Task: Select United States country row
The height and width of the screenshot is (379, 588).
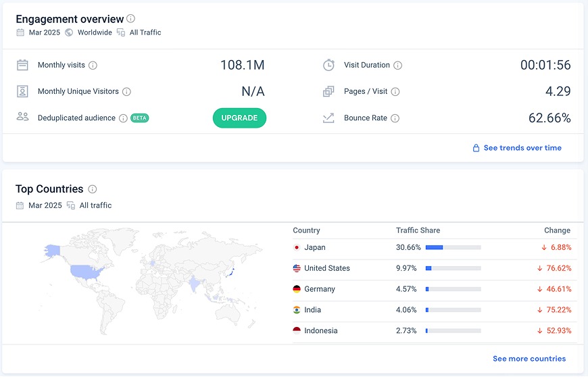Action: 326,268
